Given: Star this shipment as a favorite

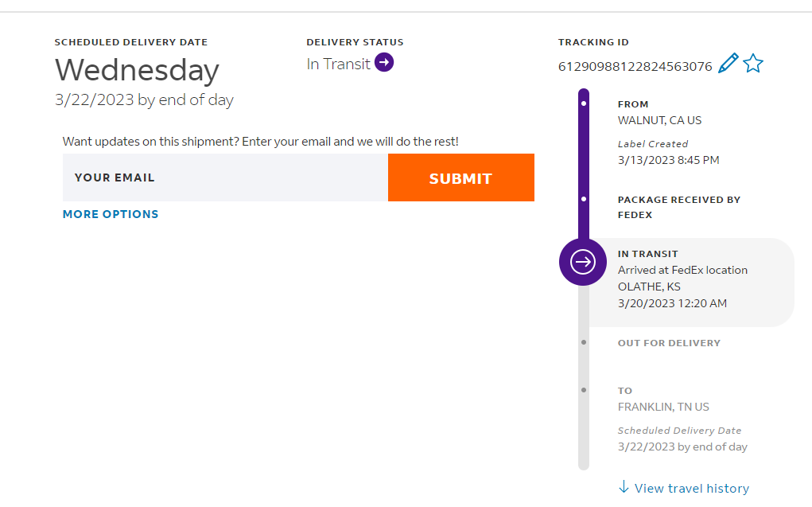Looking at the screenshot, I should tap(753, 64).
